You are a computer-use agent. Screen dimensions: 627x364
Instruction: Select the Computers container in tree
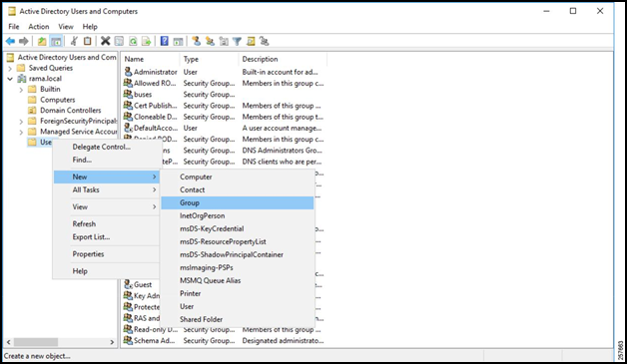58,100
